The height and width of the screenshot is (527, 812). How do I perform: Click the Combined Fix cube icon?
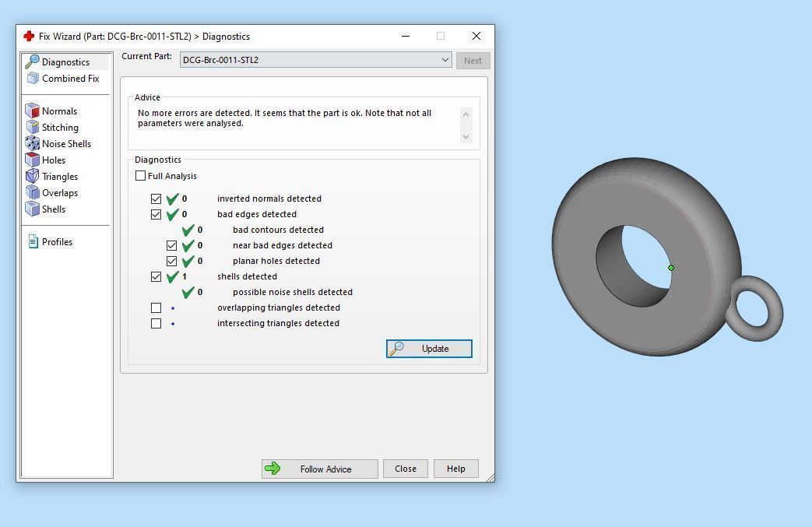click(33, 78)
